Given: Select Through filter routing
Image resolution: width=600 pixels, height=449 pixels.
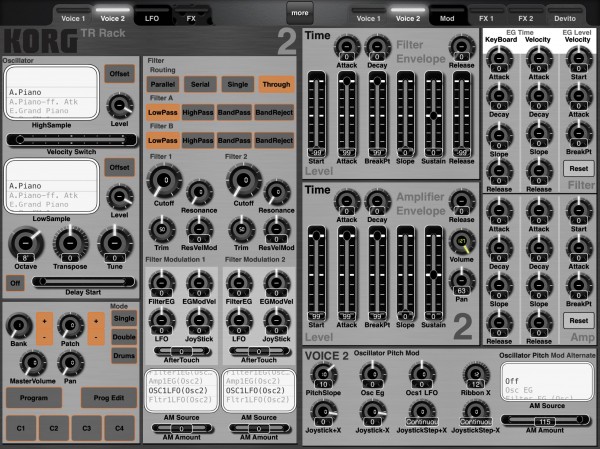Looking at the screenshot, I should point(276,84).
